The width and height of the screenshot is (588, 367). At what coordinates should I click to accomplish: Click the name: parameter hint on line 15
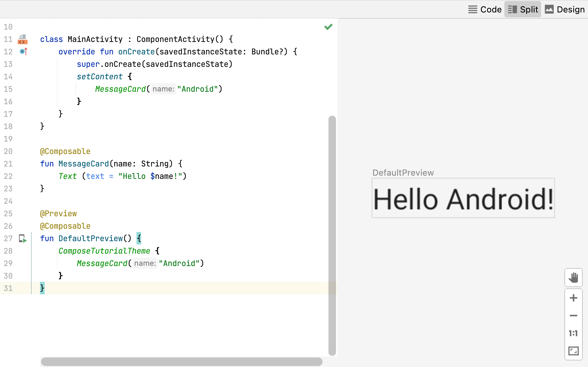pos(163,89)
